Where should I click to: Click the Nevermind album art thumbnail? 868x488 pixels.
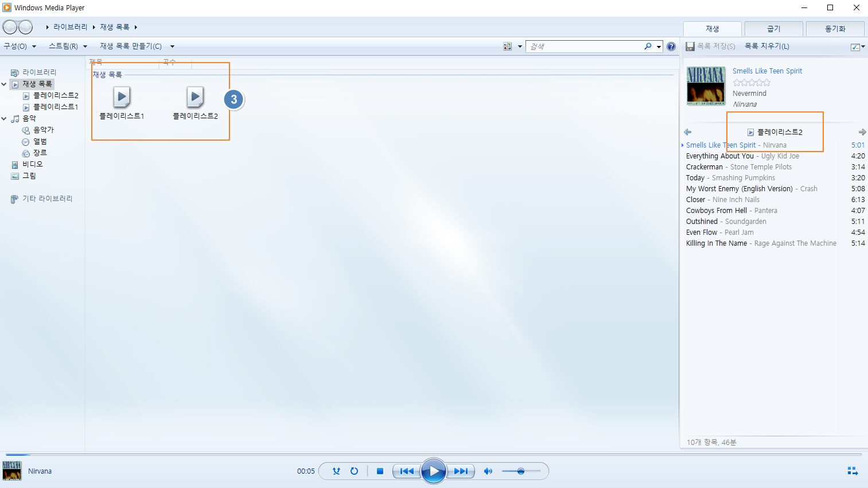point(706,86)
